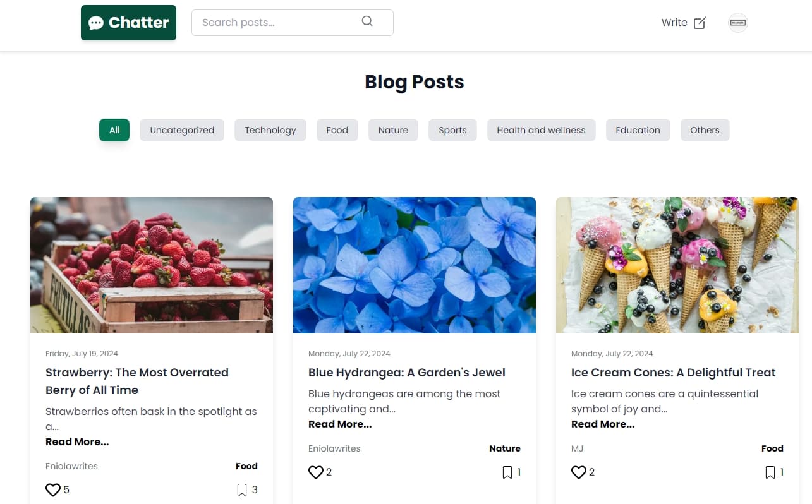
Task: Switch to the Sports category
Action: tap(452, 130)
